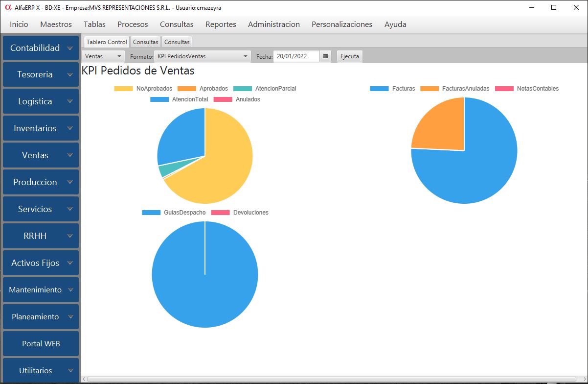Expand the Utilitarios chevron arrow

(70, 371)
